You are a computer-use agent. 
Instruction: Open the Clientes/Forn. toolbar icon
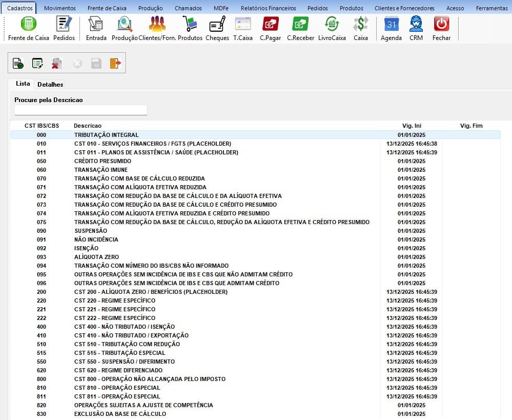pos(157,24)
